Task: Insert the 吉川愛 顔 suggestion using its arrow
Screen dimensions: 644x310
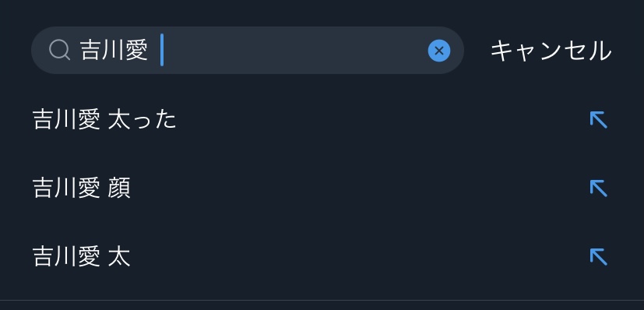Action: (x=598, y=188)
